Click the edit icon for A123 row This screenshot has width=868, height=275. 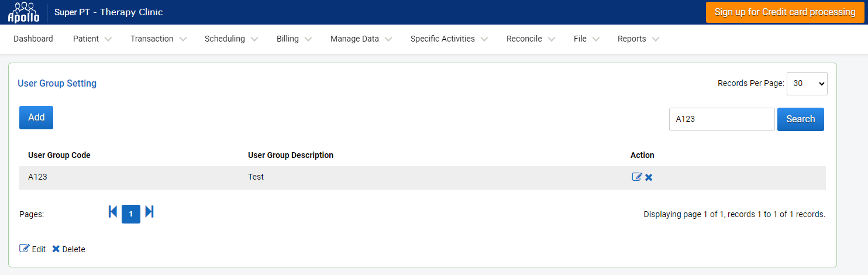[637, 177]
